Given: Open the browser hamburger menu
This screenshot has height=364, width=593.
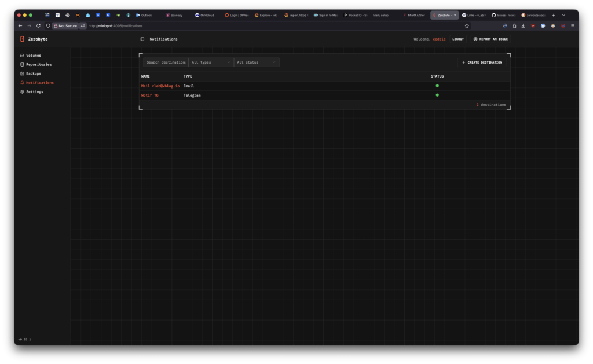Looking at the screenshot, I should (x=573, y=25).
